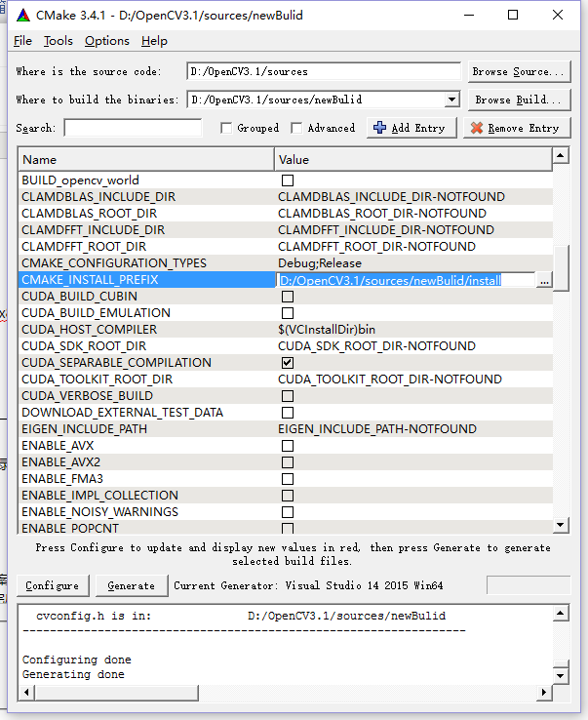Tick the ENABLE_FMA3 checkbox
588x720 pixels.
coord(288,478)
